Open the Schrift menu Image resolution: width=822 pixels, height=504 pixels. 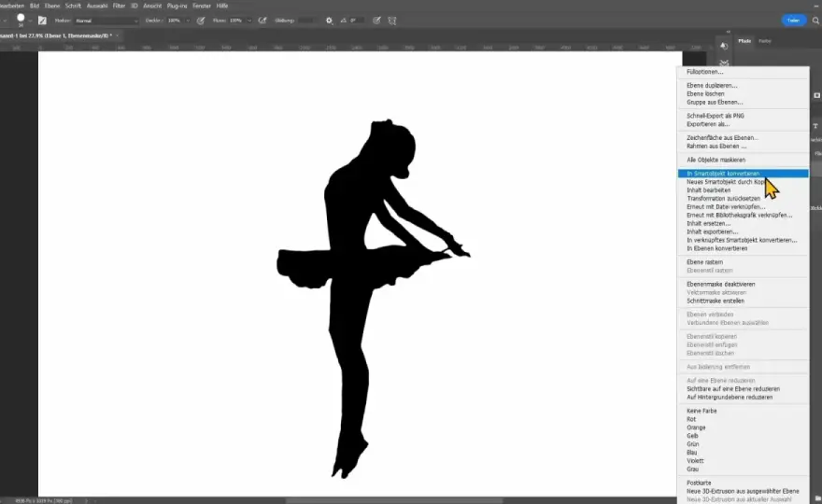[x=73, y=6]
